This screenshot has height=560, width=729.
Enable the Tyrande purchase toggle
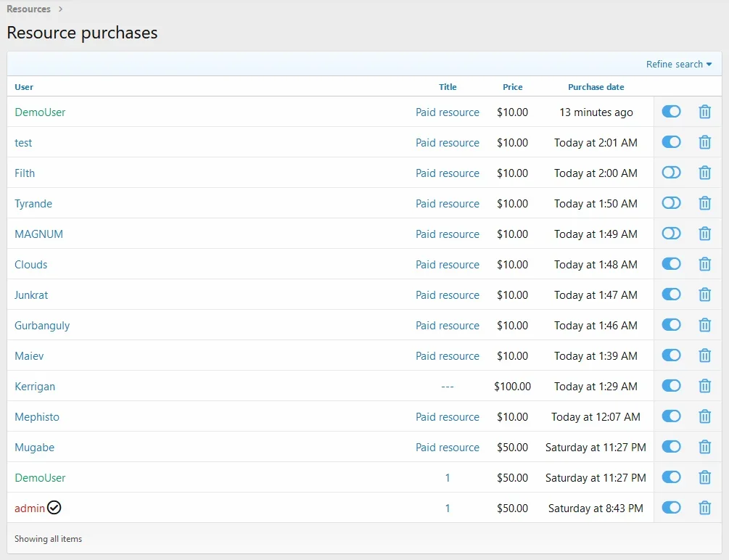click(671, 203)
